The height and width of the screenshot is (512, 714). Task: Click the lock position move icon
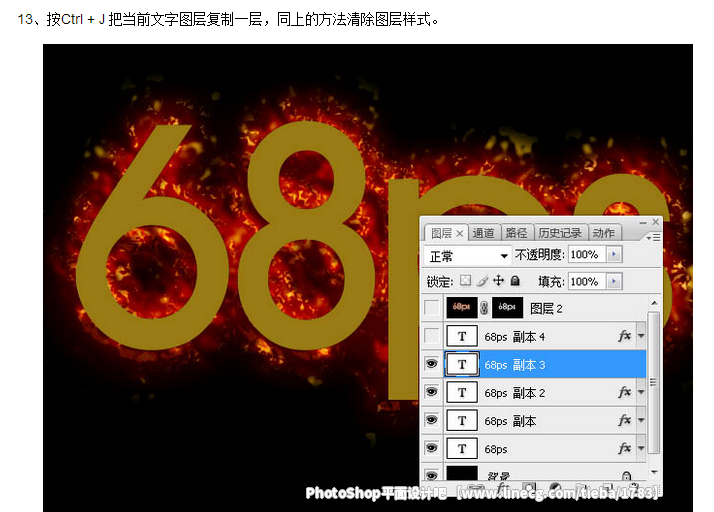point(498,282)
